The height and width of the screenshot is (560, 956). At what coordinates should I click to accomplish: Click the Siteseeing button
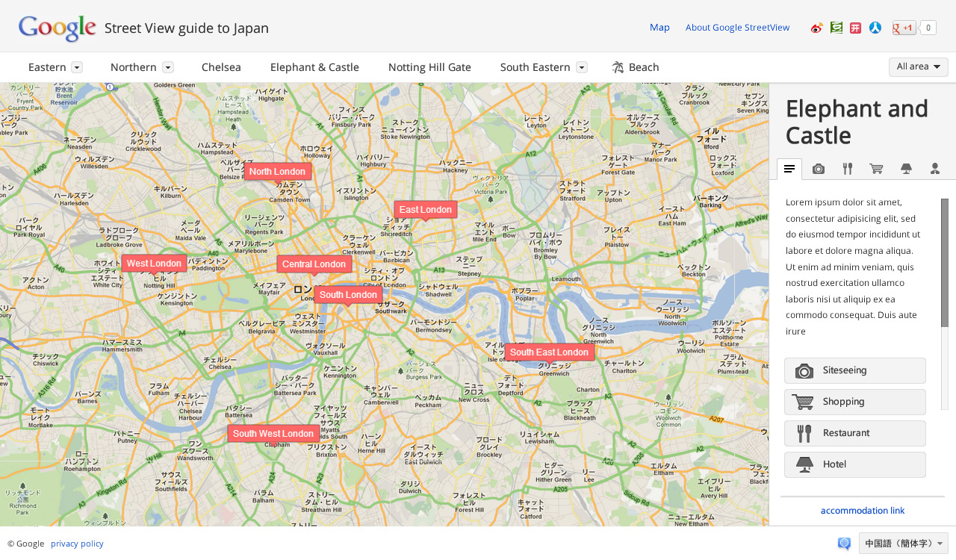coord(855,370)
